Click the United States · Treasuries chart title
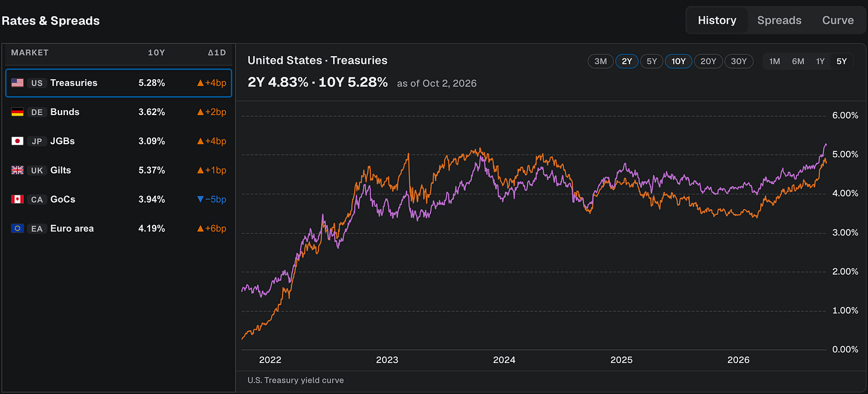The width and height of the screenshot is (868, 394). point(317,60)
